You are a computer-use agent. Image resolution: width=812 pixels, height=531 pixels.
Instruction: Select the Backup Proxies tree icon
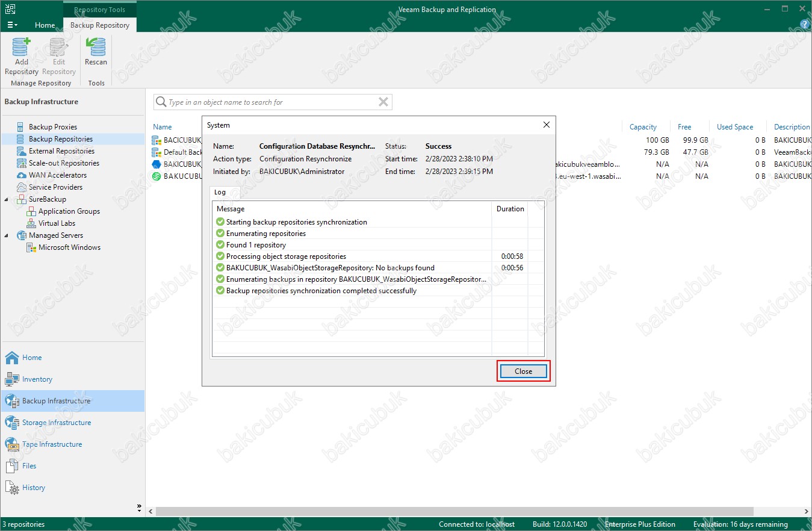22,127
